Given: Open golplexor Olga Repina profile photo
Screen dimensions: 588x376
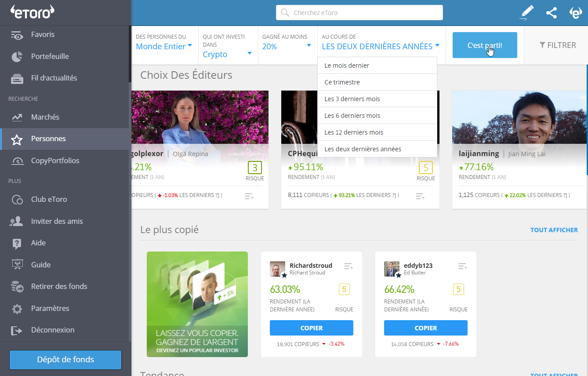Looking at the screenshot, I should tap(200, 117).
